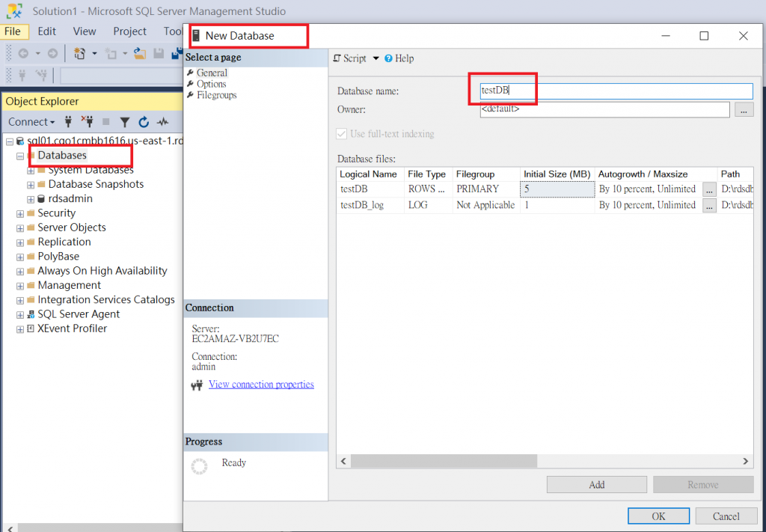Select Integration Services Catalogs tree item

pyautogui.click(x=106, y=300)
